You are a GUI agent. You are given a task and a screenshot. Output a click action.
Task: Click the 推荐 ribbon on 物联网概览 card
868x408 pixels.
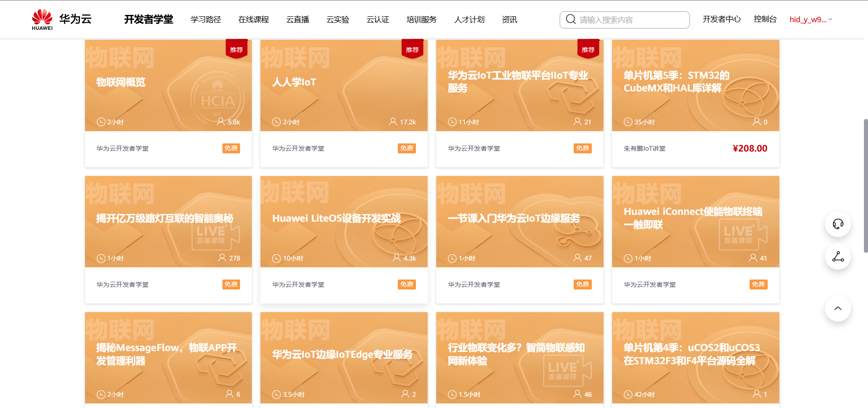[236, 49]
